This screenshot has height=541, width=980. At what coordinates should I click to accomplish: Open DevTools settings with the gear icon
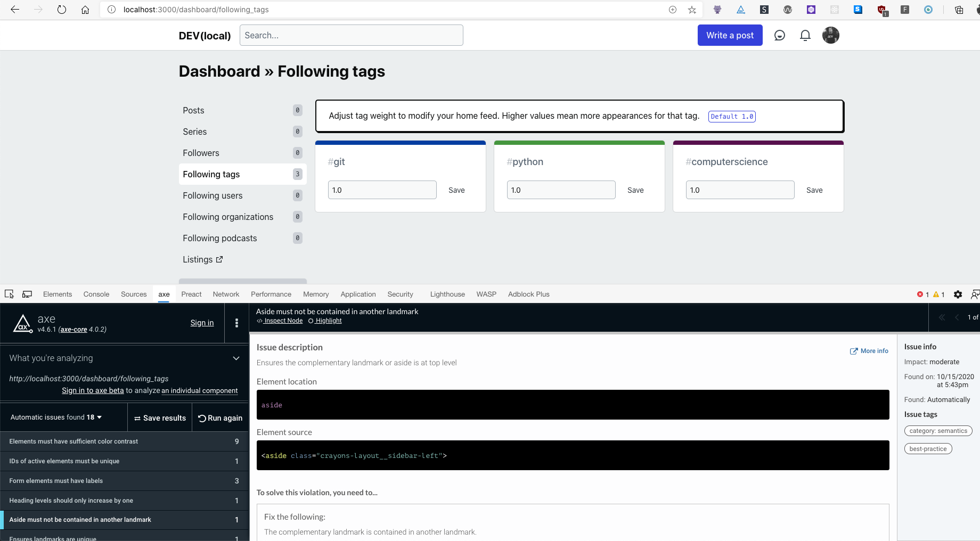click(x=958, y=294)
